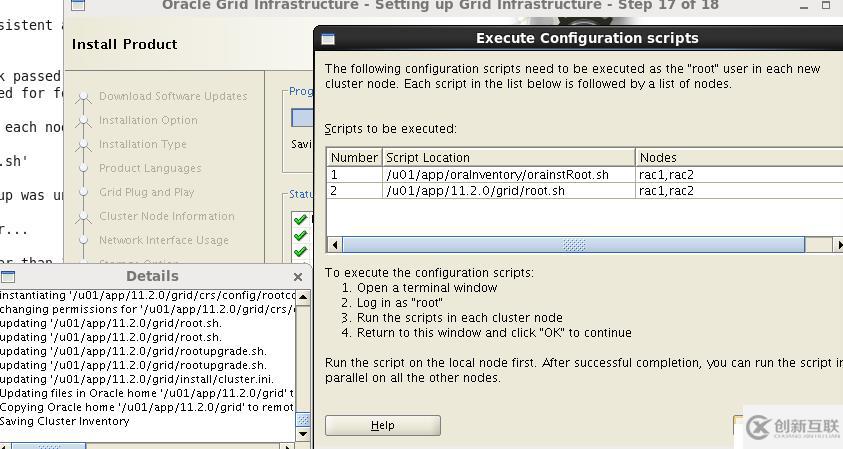Click the 'changing permissions for' log line
843x449 pixels.
tap(147, 309)
